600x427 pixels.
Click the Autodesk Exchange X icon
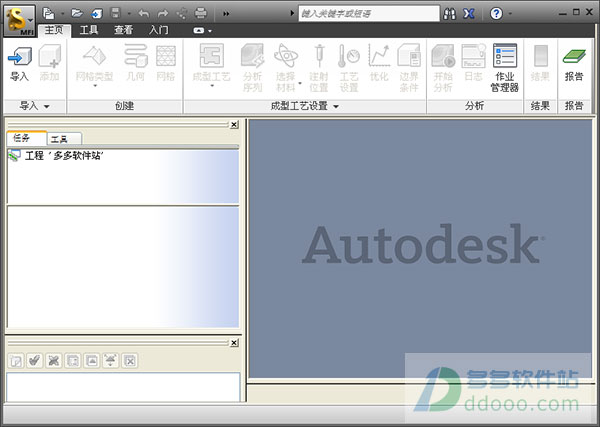point(468,14)
